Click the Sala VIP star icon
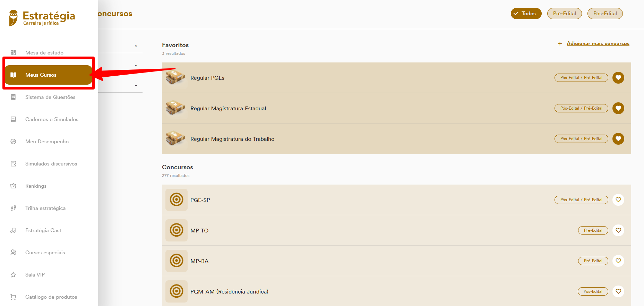 (x=13, y=275)
